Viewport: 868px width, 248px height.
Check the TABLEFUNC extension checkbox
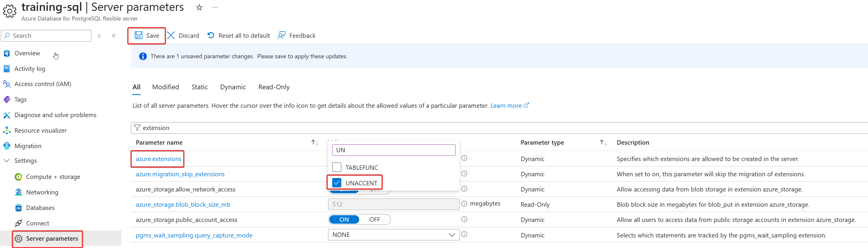tap(337, 167)
